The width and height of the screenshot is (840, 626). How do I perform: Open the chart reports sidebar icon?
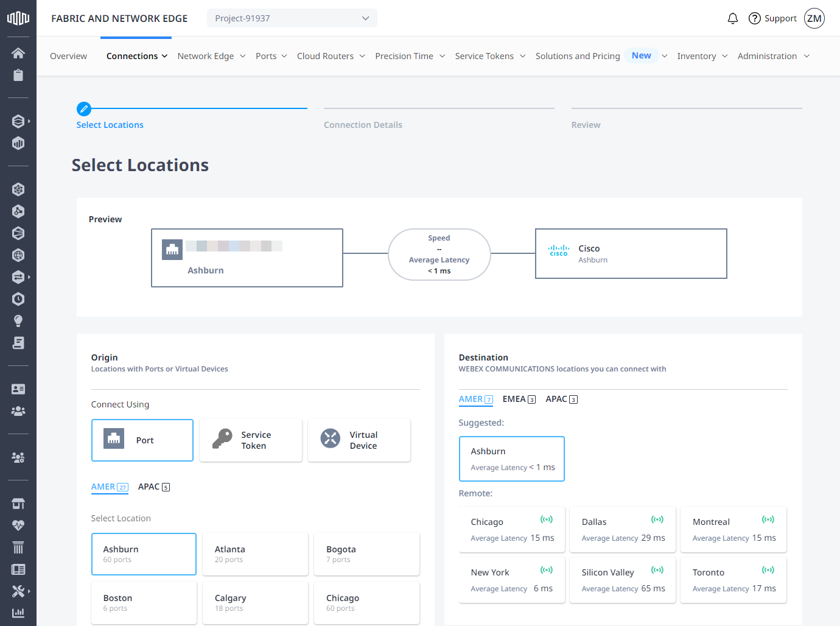coord(18,613)
